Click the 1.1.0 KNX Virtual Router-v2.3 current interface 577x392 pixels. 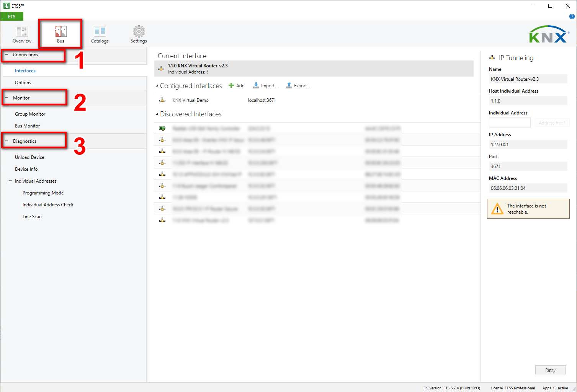pyautogui.click(x=314, y=69)
